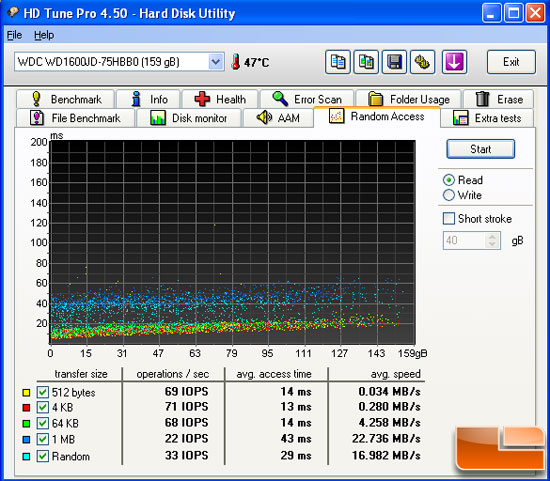The image size is (550, 481).
Task: Click the Folder Usage folder icon
Action: click(x=376, y=99)
